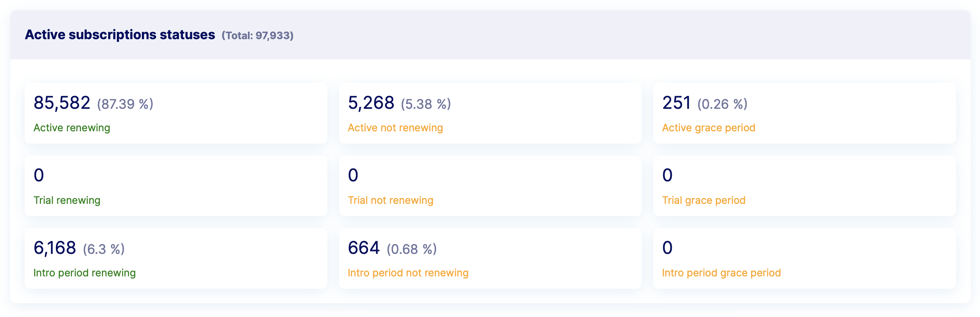Click the 87.39 % percentage label

click(125, 104)
